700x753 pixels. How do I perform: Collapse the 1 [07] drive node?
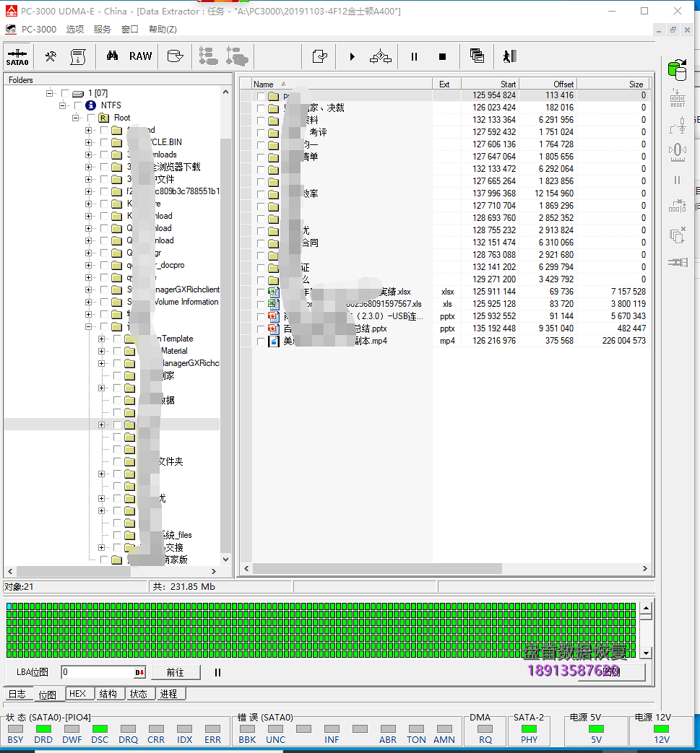click(x=50, y=93)
